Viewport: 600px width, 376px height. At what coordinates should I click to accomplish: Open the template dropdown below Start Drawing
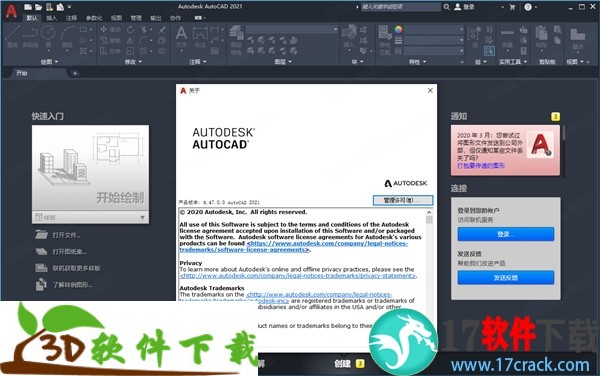coord(90,218)
